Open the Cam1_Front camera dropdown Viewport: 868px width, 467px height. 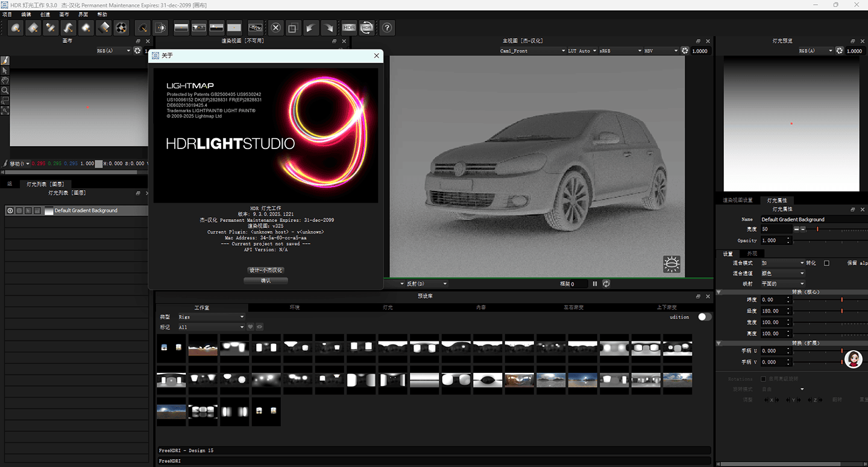click(x=532, y=51)
